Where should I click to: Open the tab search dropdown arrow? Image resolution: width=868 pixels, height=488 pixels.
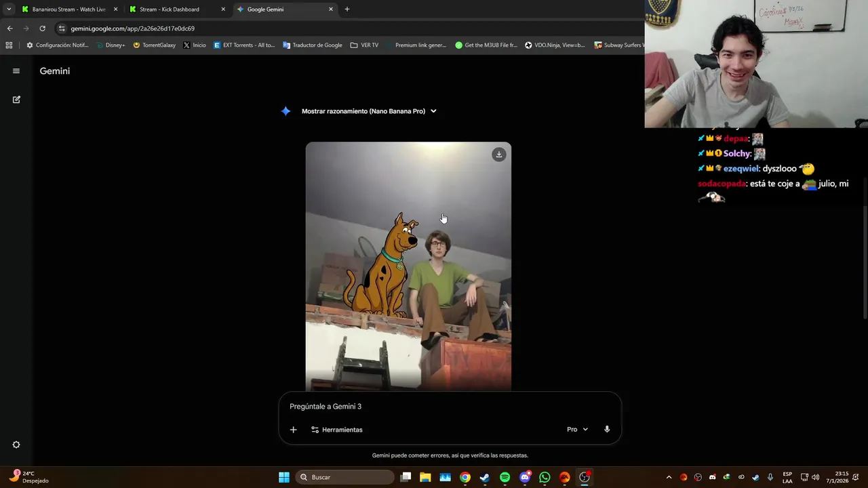pyautogui.click(x=9, y=9)
